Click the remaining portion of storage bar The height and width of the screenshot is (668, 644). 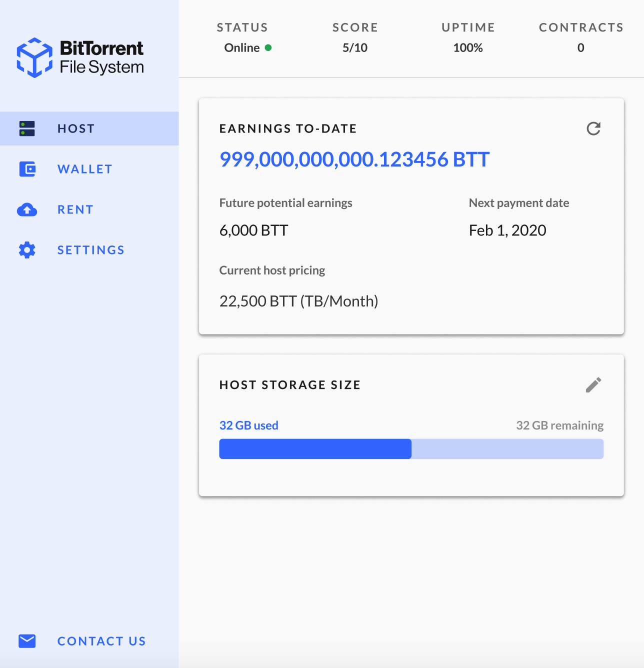pyautogui.click(x=507, y=449)
